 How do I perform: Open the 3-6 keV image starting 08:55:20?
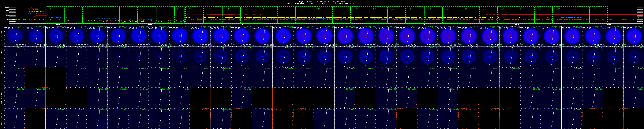point(138,36)
